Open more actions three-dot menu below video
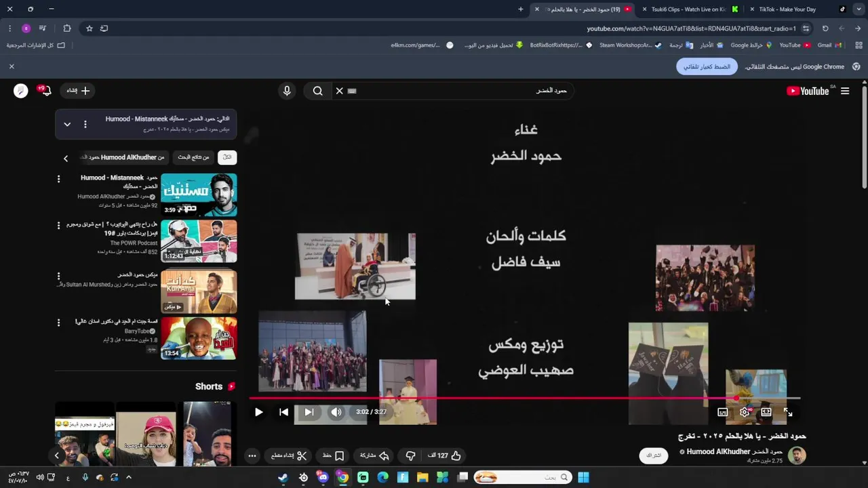The width and height of the screenshot is (868, 488). [252, 455]
